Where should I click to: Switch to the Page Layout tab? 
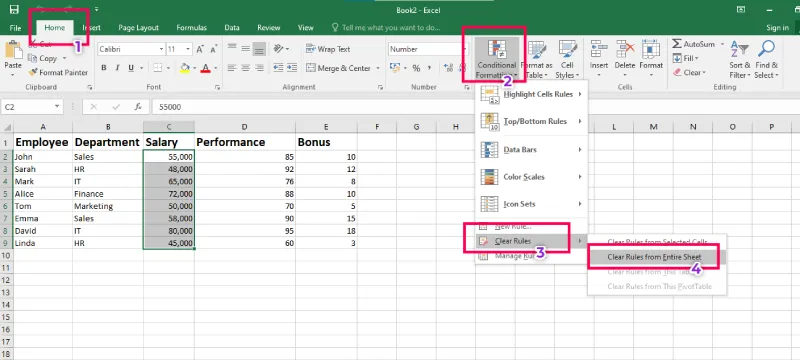(x=138, y=28)
